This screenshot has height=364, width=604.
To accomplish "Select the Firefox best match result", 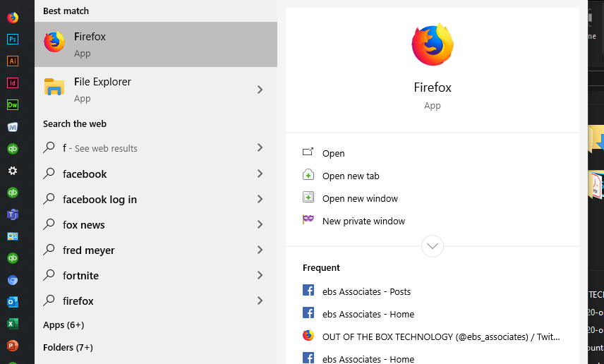I will [x=156, y=44].
